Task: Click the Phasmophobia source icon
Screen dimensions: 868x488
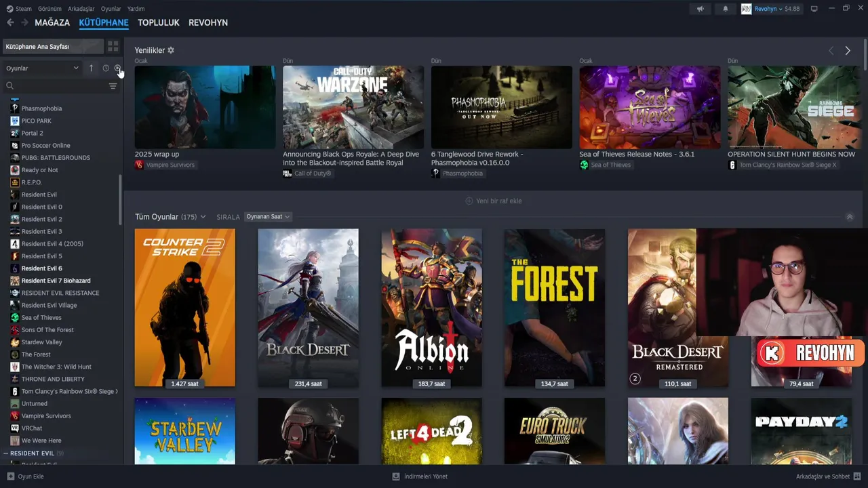Action: [x=435, y=174]
